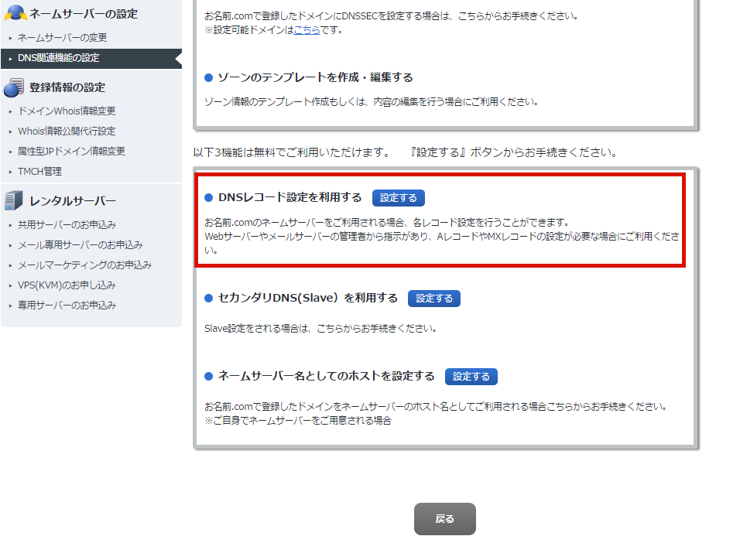Screen dimensions: 740x560
Task: Click 設定する for セカンダリDNS(Slave)
Action: coord(434,299)
